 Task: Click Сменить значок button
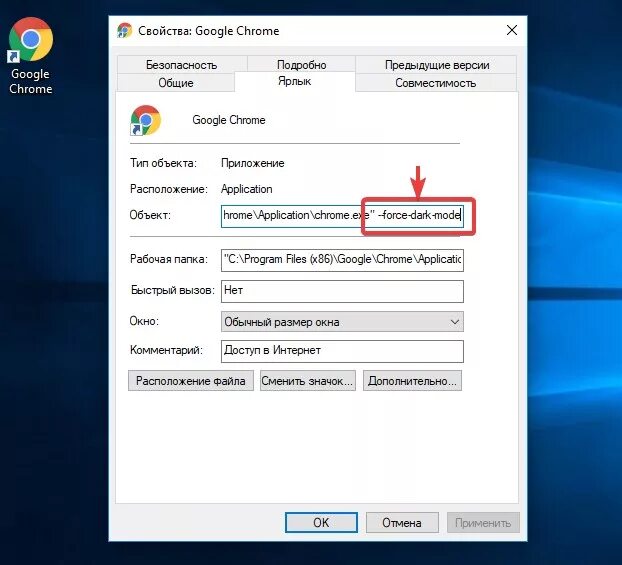(x=307, y=381)
